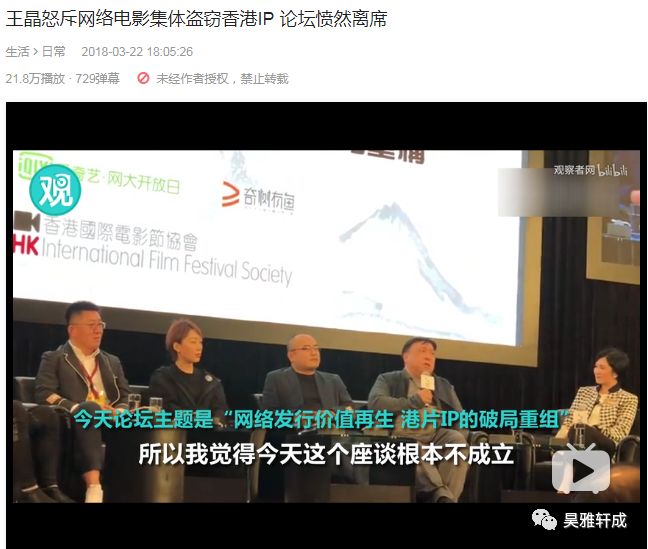
Task: Click the green iQIYI logo on screen
Action: click(x=34, y=163)
